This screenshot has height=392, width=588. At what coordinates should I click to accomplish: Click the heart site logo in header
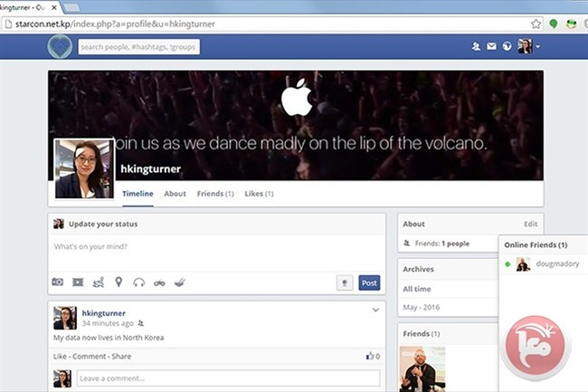(60, 46)
